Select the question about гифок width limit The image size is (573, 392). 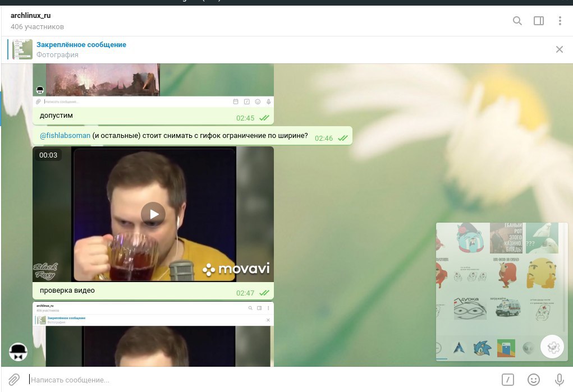coord(200,136)
